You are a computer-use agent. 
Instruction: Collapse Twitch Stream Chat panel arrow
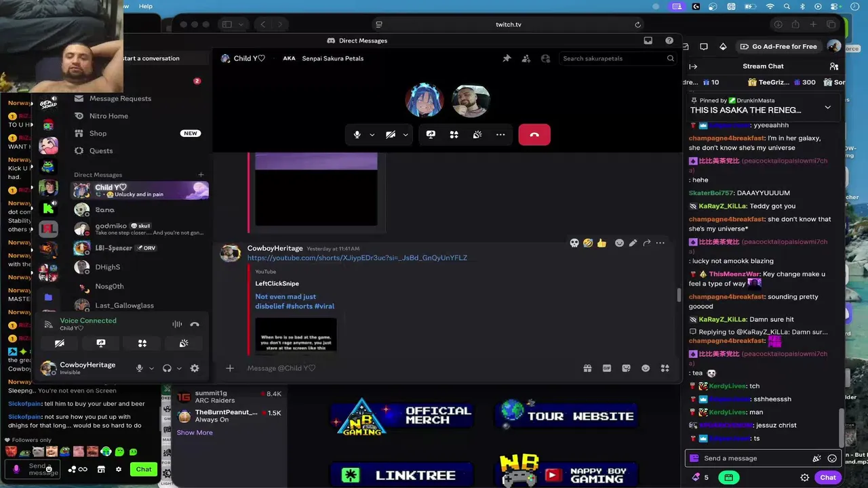[693, 66]
